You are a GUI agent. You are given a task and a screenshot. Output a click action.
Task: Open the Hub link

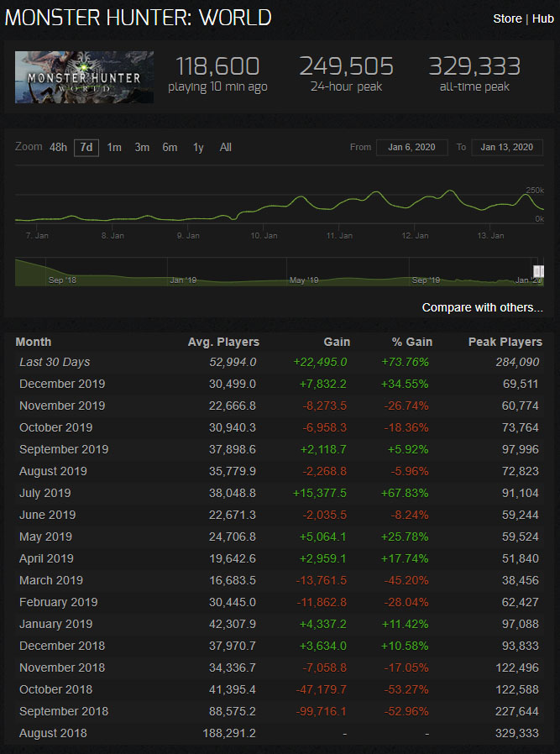(542, 18)
